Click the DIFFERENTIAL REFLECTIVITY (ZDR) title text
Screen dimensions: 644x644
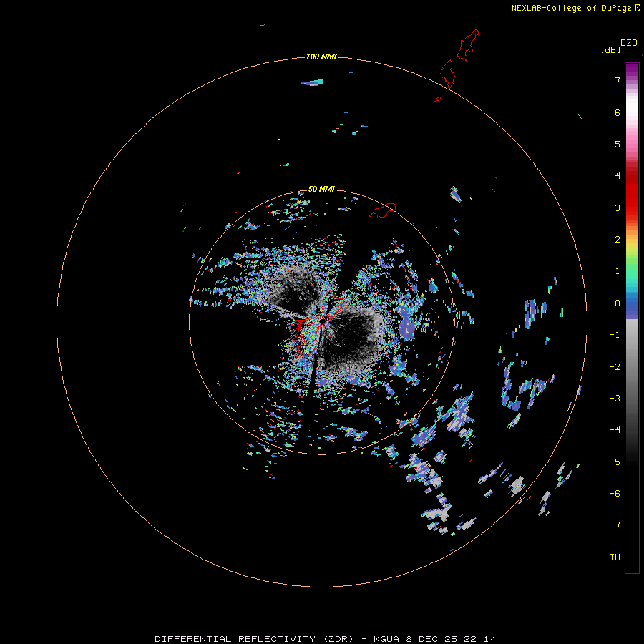[254, 639]
